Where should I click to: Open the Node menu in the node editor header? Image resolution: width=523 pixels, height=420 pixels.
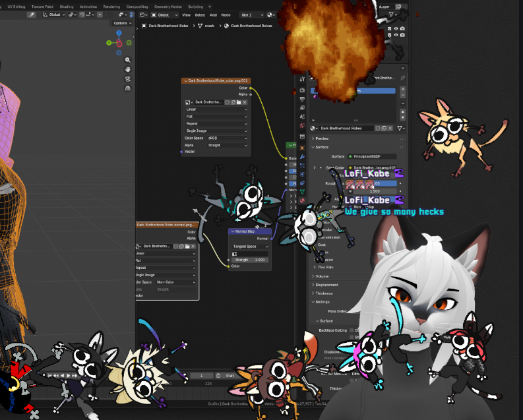[x=226, y=15]
